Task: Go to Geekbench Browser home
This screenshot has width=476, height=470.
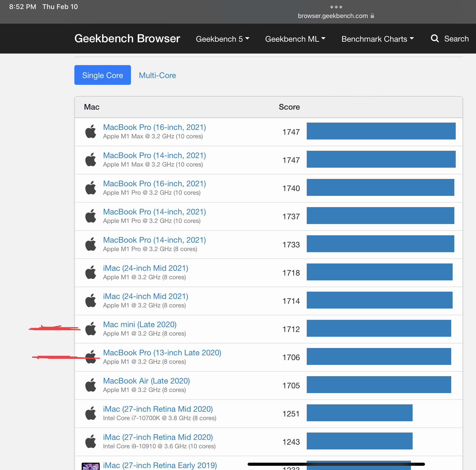Action: point(127,38)
